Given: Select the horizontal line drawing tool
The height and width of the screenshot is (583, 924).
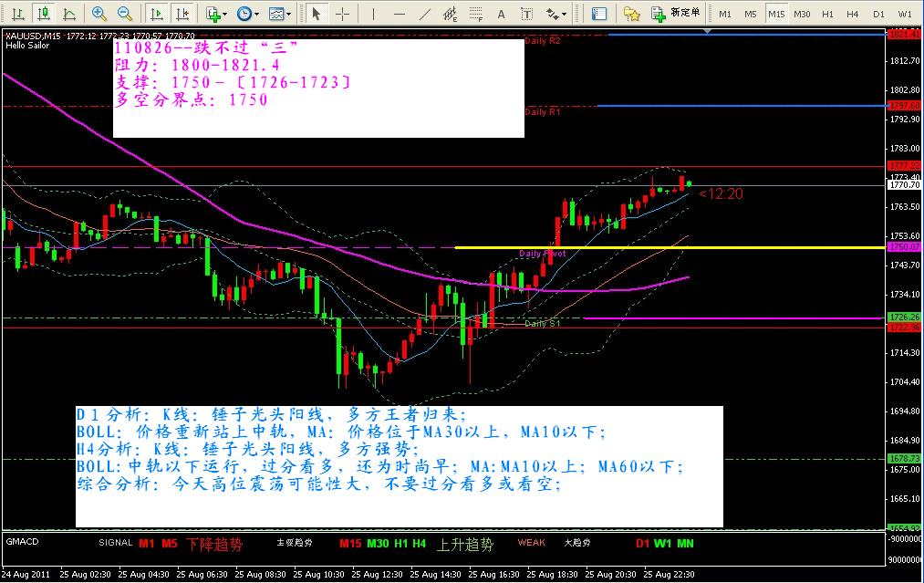Looking at the screenshot, I should click(399, 14).
